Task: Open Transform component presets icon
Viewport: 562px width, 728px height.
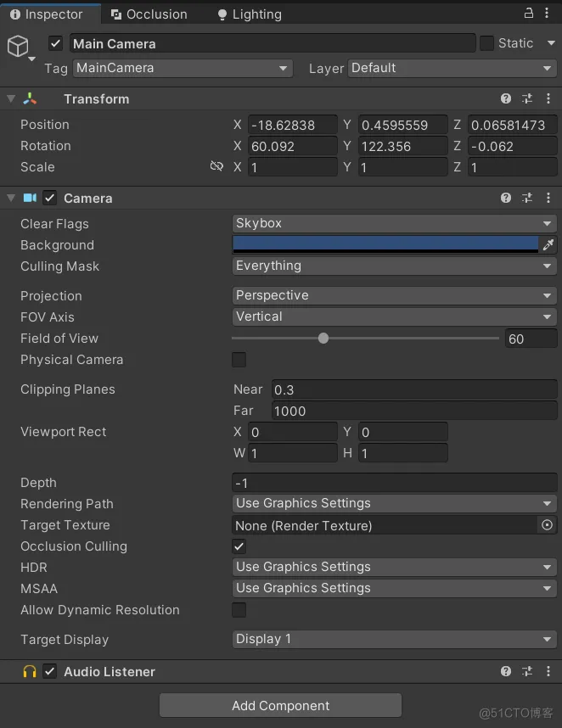Action: coord(527,98)
